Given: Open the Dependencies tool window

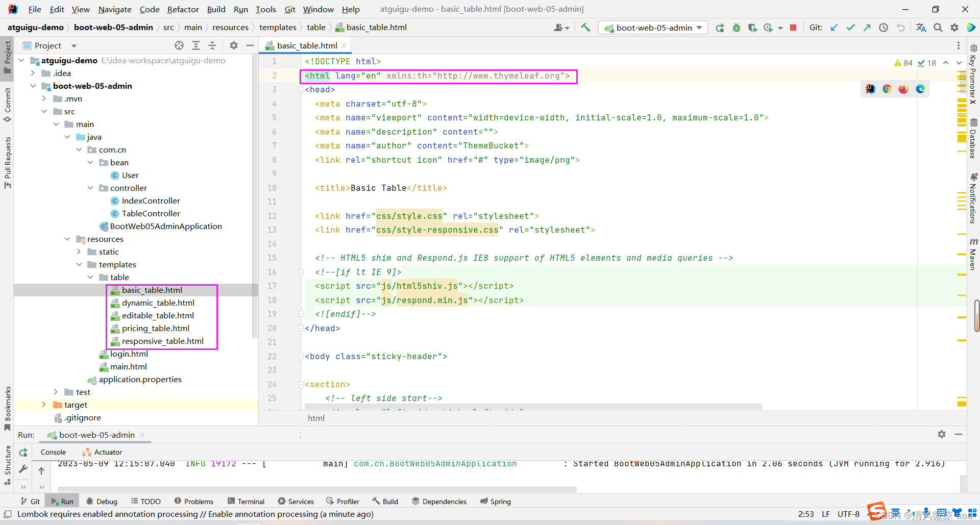Looking at the screenshot, I should click(439, 502).
